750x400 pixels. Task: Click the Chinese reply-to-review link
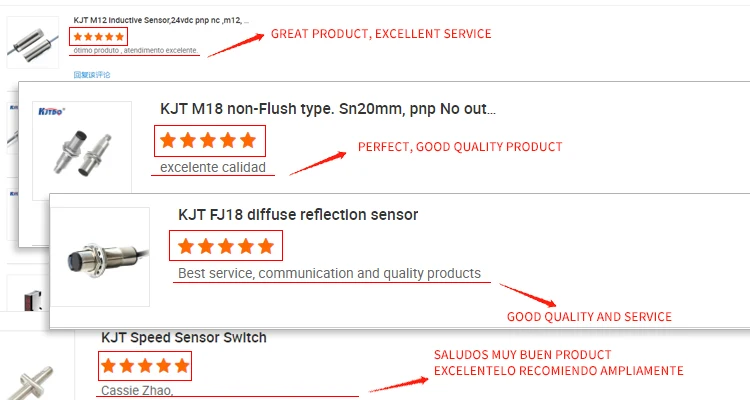pos(92,75)
